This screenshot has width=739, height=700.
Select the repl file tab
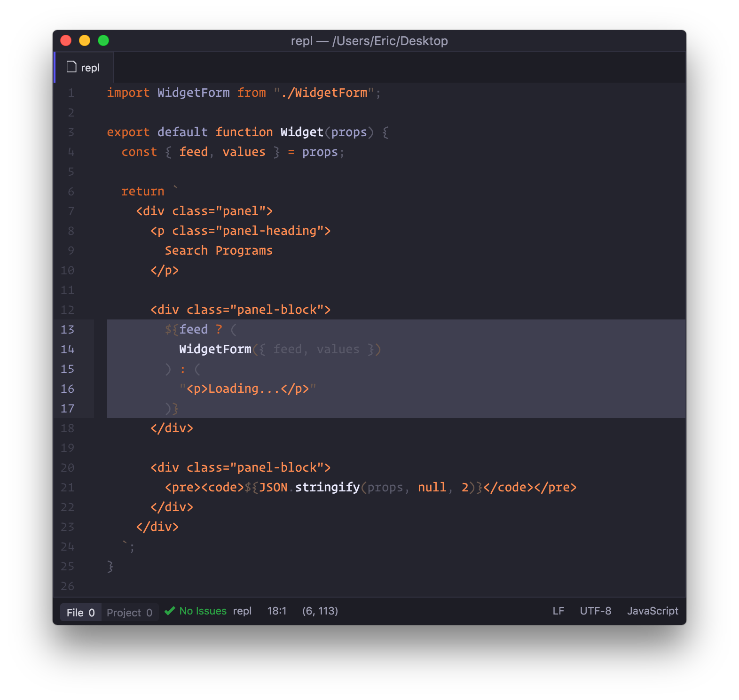[x=84, y=68]
